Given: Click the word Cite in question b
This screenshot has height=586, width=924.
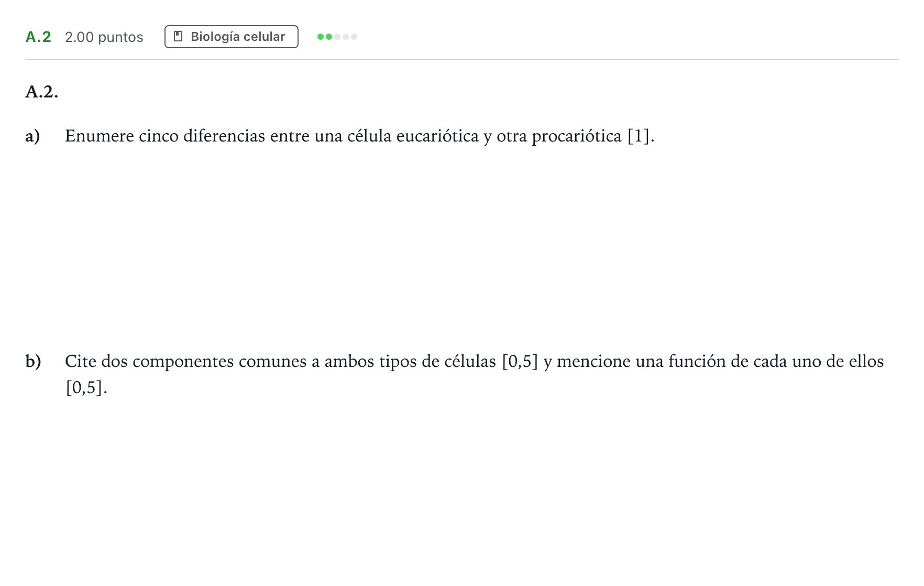Looking at the screenshot, I should tap(81, 361).
